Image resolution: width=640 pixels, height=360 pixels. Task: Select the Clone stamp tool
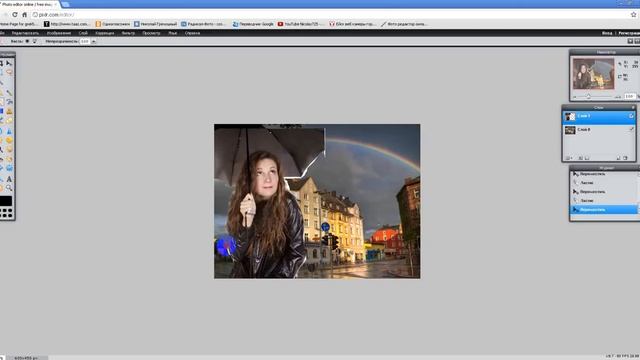tap(9, 111)
